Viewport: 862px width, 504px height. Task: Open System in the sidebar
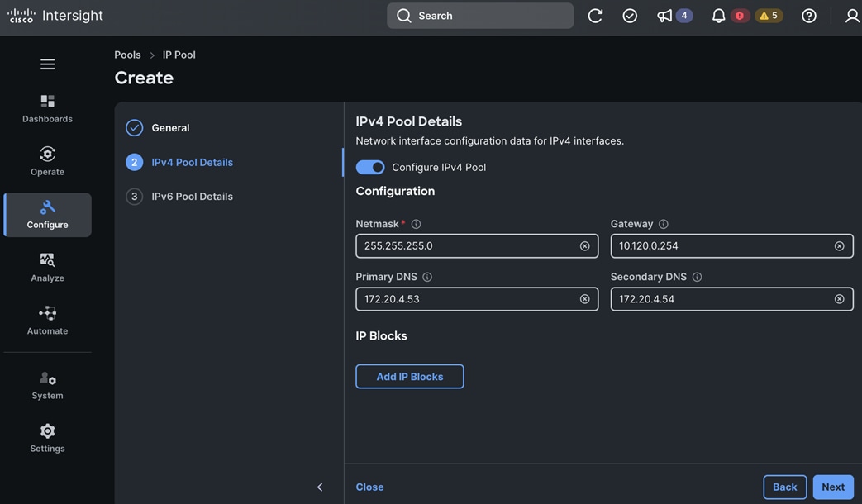point(47,385)
